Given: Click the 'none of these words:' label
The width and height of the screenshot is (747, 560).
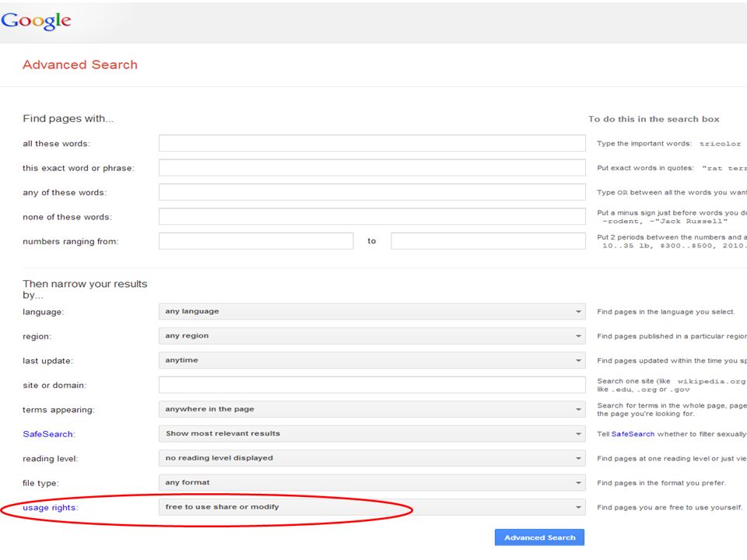Looking at the screenshot, I should 67,217.
